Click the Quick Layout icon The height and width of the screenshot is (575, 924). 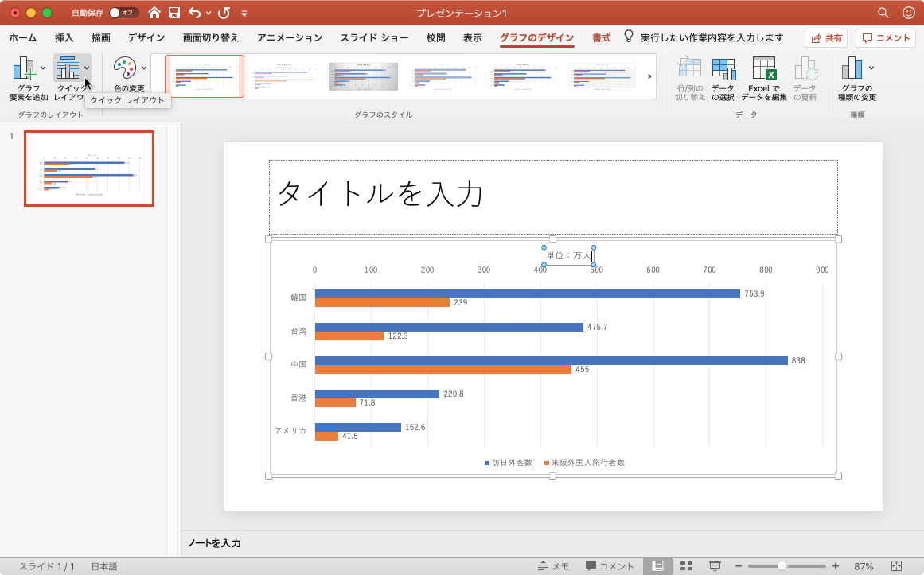(67, 68)
